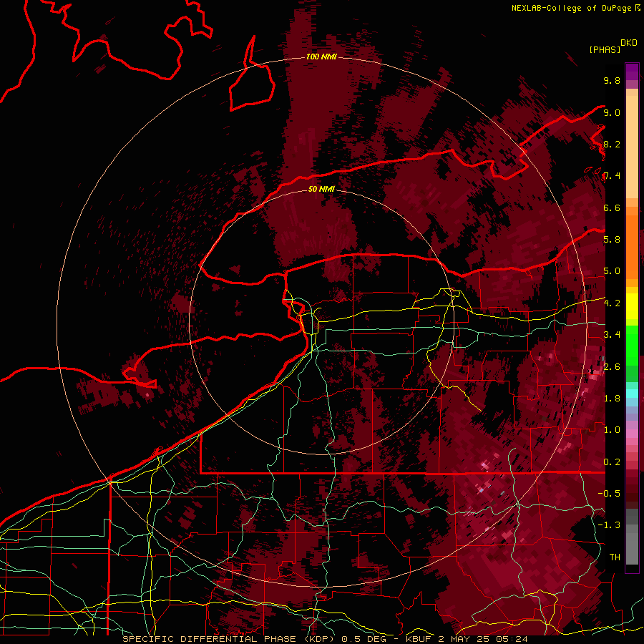Click the 9.8 scale value
644x644 pixels.
click(x=612, y=80)
